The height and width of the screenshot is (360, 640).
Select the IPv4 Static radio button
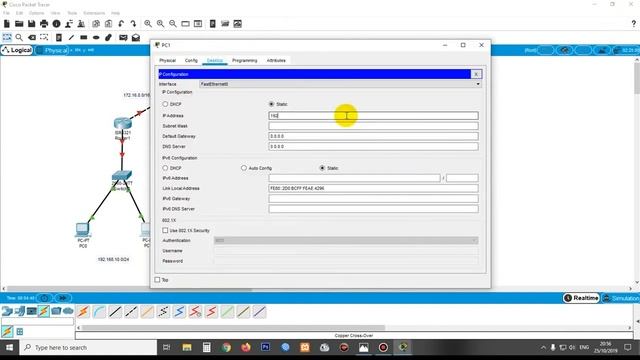point(271,104)
